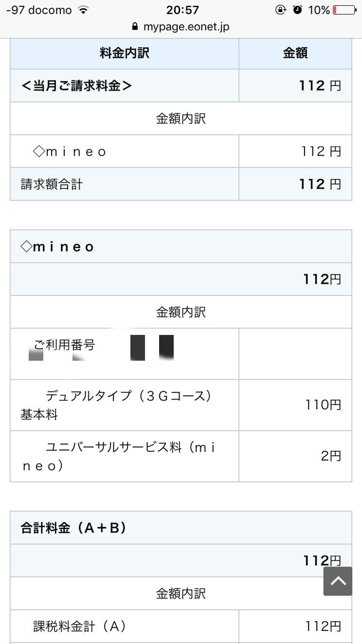Tap the battery indicator icon

(x=344, y=10)
